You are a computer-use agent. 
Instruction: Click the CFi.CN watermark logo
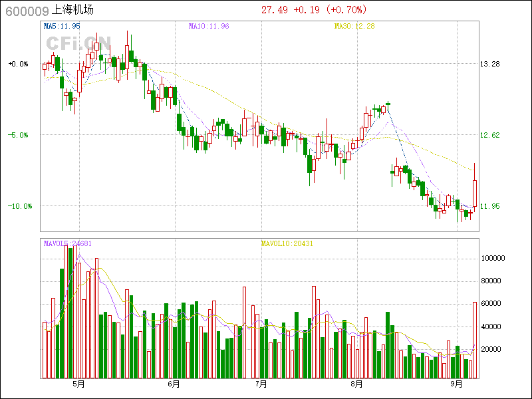78,43
